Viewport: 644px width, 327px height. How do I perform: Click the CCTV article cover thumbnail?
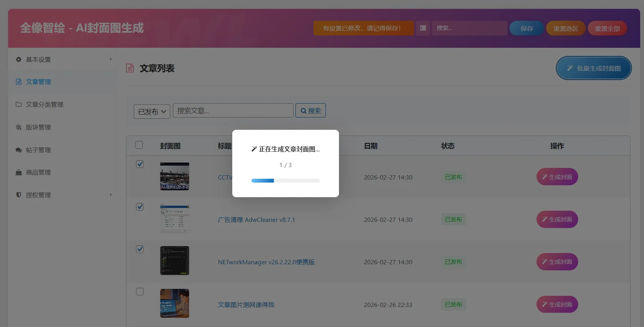174,176
